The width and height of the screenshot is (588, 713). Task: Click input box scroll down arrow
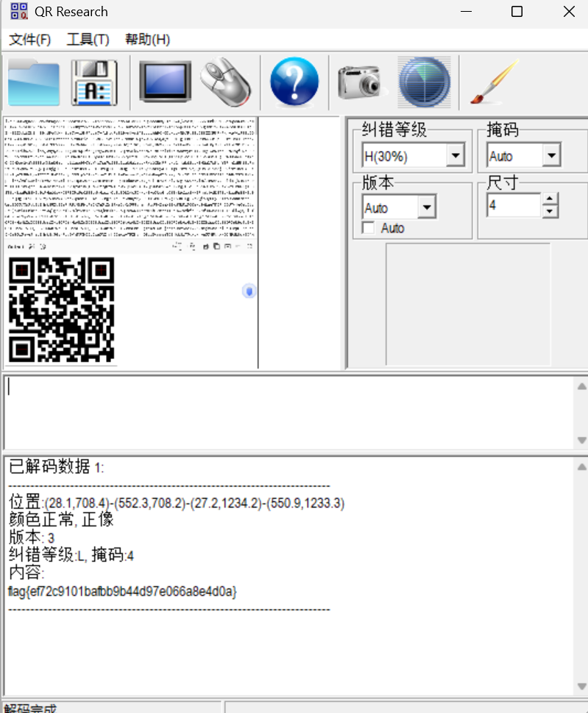click(x=581, y=440)
